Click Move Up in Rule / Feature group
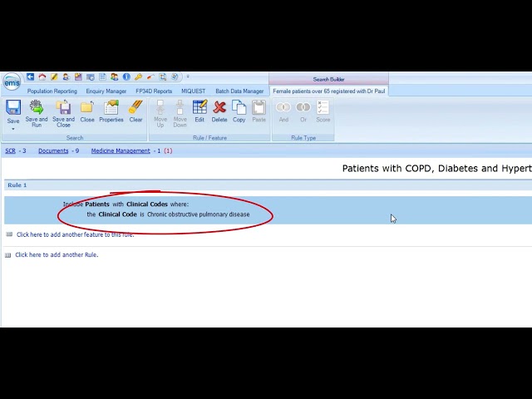Screen dimensions: 532x399 pos(160,113)
